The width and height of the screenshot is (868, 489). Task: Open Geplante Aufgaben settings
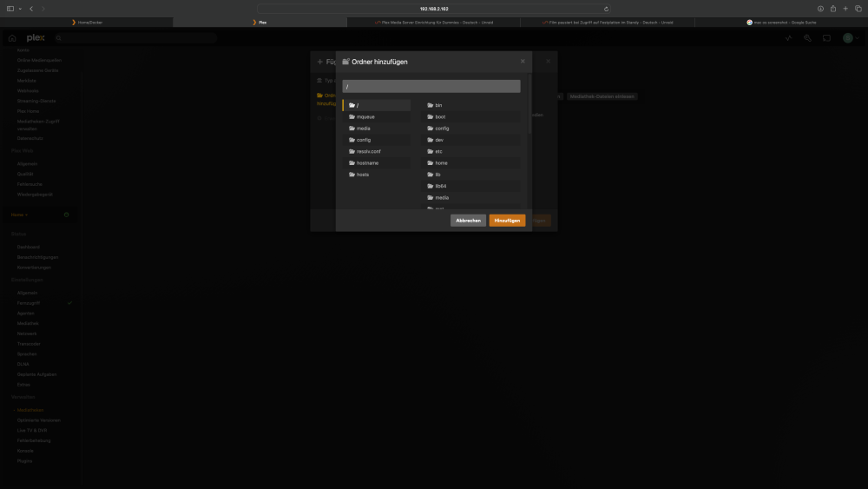(x=37, y=374)
